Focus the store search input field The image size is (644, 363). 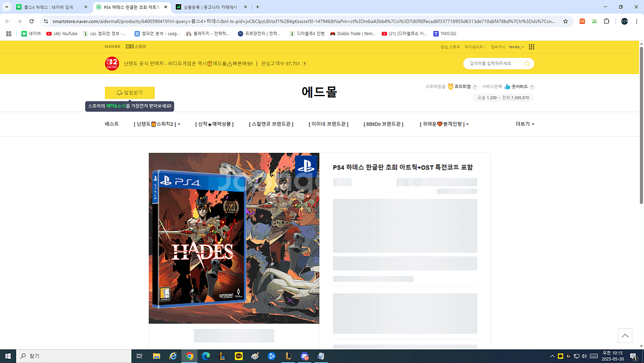[x=494, y=64]
